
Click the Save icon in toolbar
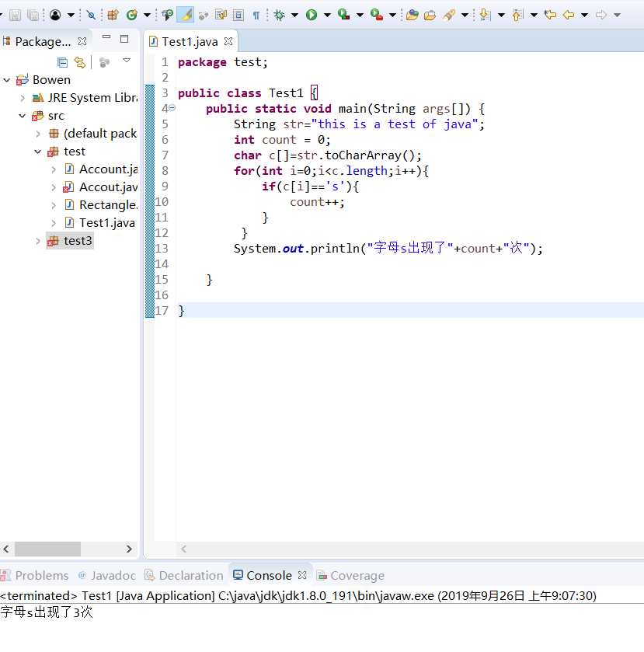click(x=15, y=15)
